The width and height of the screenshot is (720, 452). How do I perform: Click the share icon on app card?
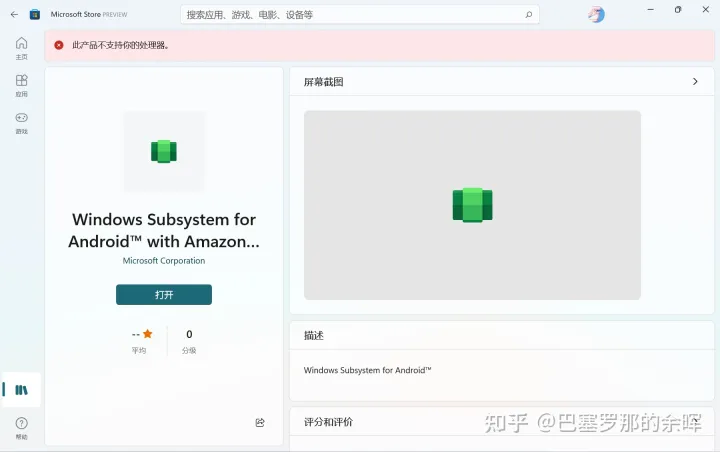click(x=260, y=423)
